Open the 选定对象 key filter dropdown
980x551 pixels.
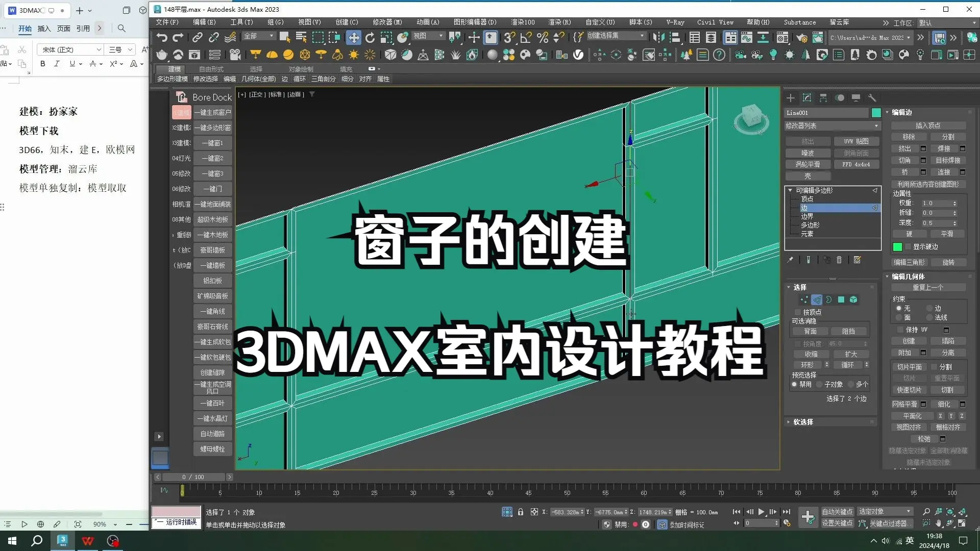coord(885,512)
